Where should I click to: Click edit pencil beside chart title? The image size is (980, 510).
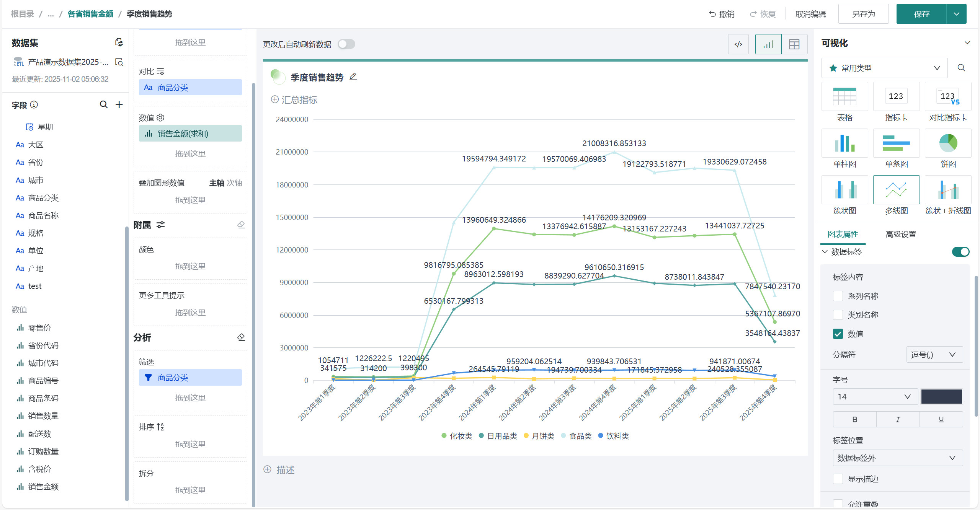point(353,77)
